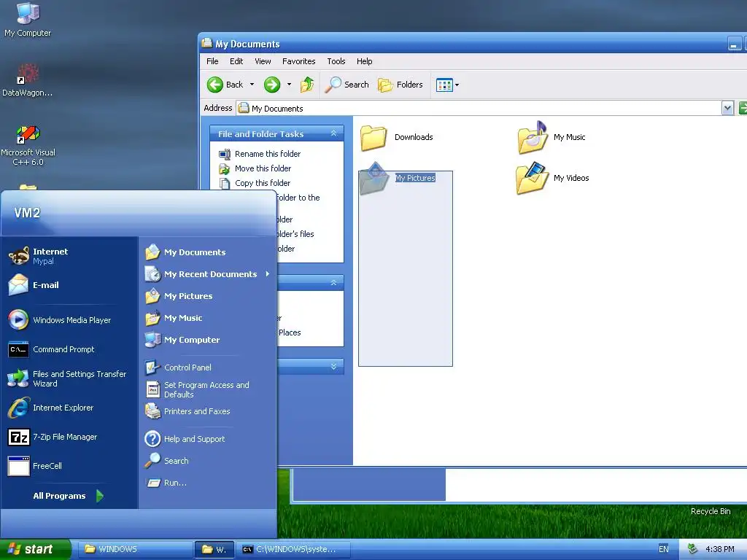Start Files and Settings Transfer Wizard
The width and height of the screenshot is (747, 560).
coord(67,378)
